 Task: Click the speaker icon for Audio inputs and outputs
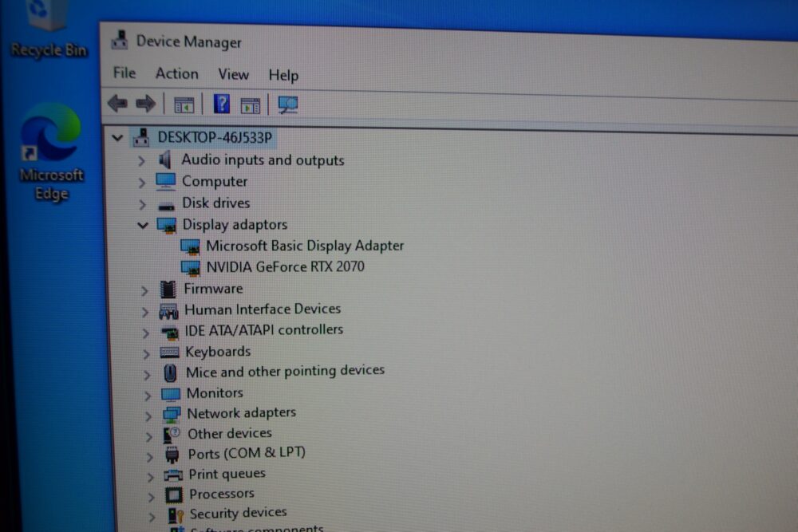pyautogui.click(x=164, y=160)
